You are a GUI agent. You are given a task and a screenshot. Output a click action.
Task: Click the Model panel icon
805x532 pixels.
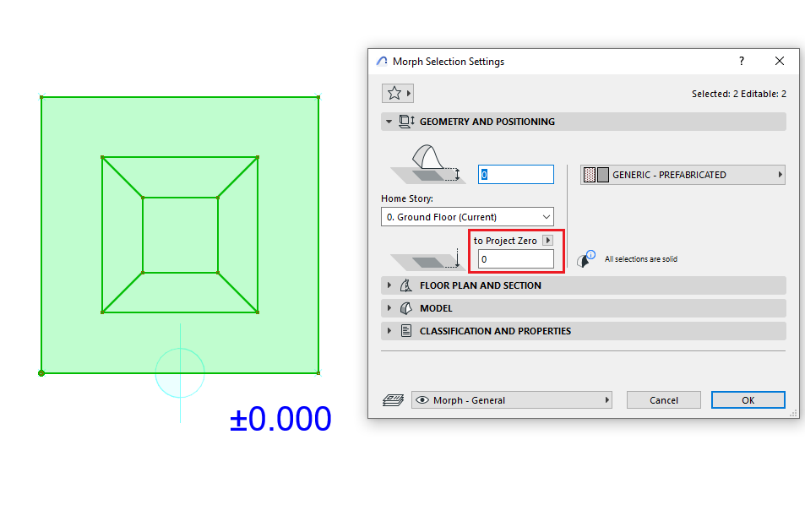(406, 308)
